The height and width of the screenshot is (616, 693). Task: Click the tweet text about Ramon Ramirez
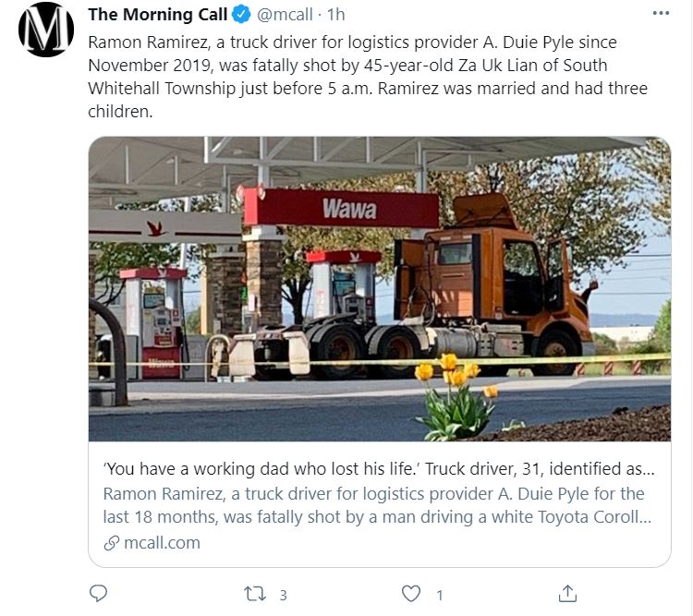367,77
